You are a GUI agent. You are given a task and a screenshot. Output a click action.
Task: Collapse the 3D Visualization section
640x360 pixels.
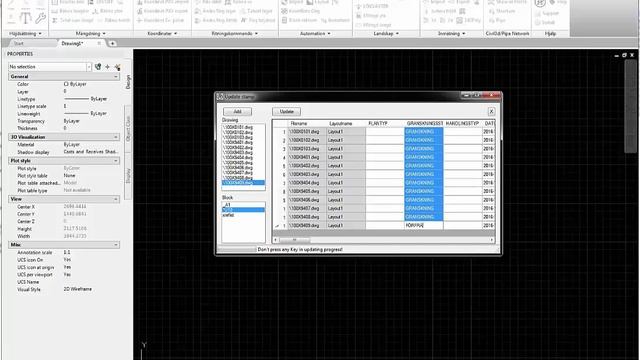(116, 137)
